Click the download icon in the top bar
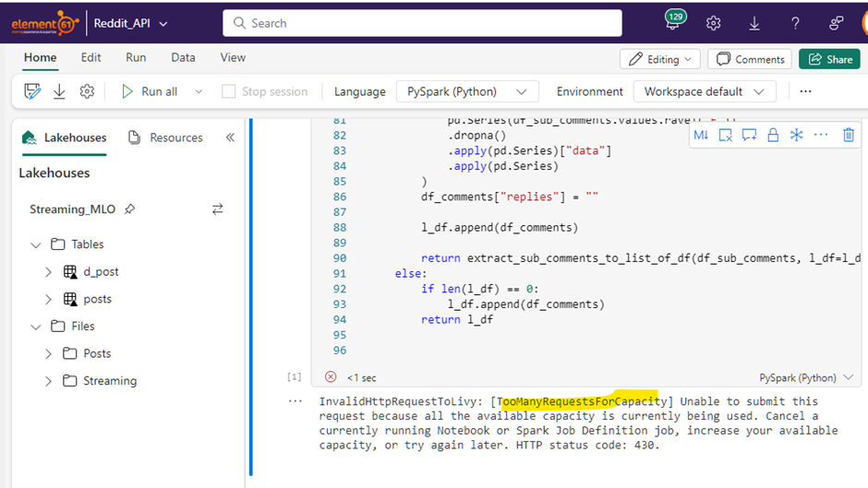Screen dimensions: 868x488 point(754,23)
